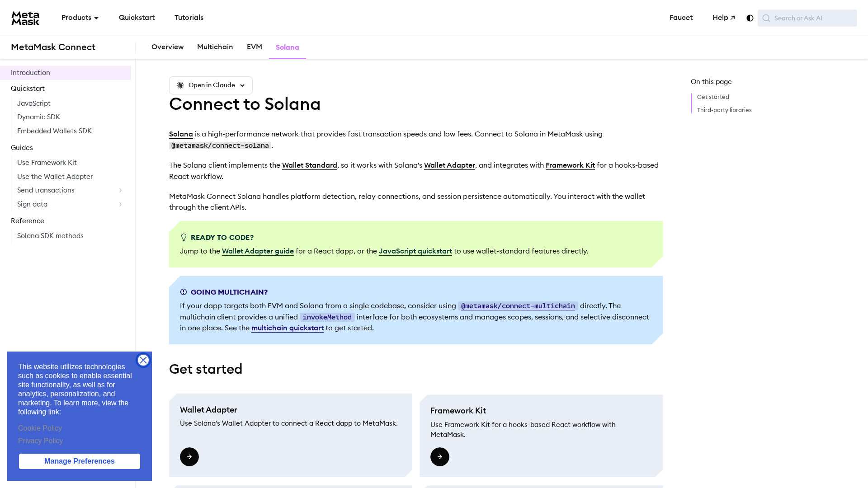Open the Cookie Policy link
868x488 pixels.
click(x=40, y=428)
